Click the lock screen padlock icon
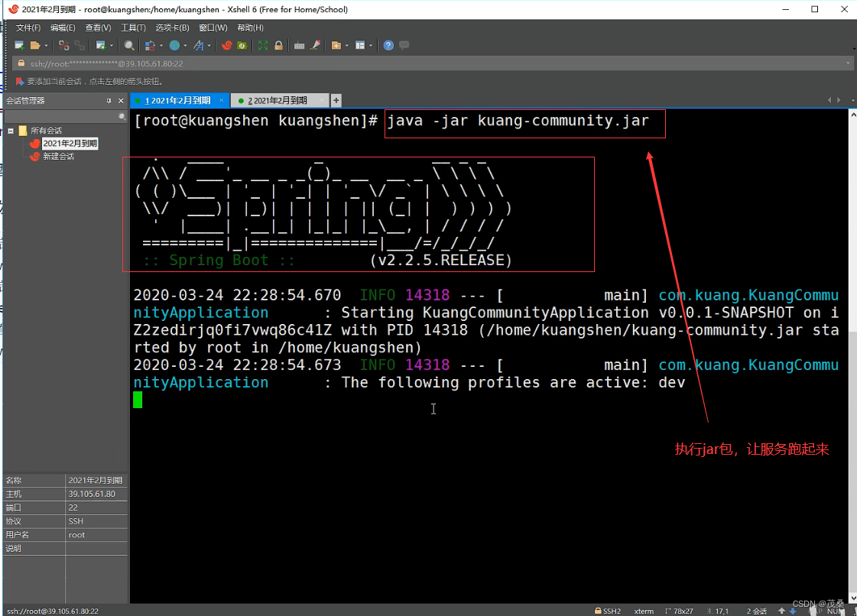857x616 pixels. 278,45
